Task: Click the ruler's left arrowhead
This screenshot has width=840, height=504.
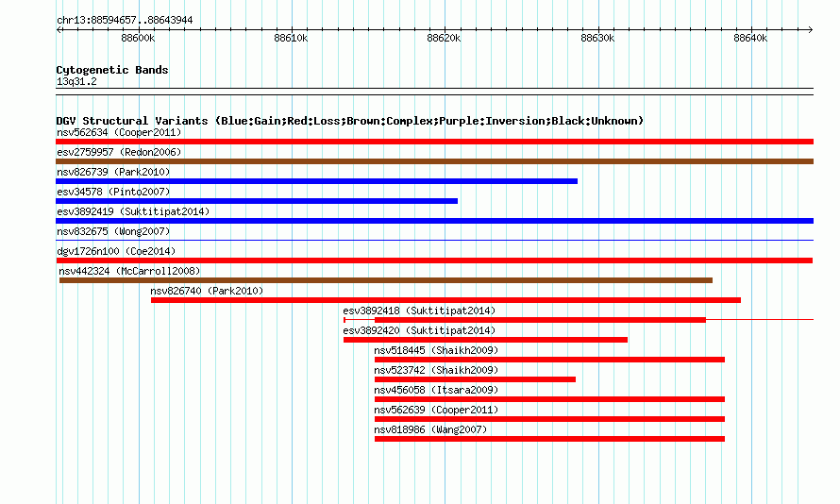Action: [x=59, y=29]
